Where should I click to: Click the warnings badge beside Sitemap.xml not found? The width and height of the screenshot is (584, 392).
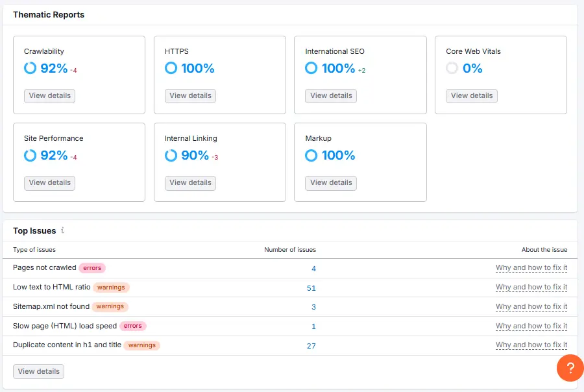[x=110, y=306]
